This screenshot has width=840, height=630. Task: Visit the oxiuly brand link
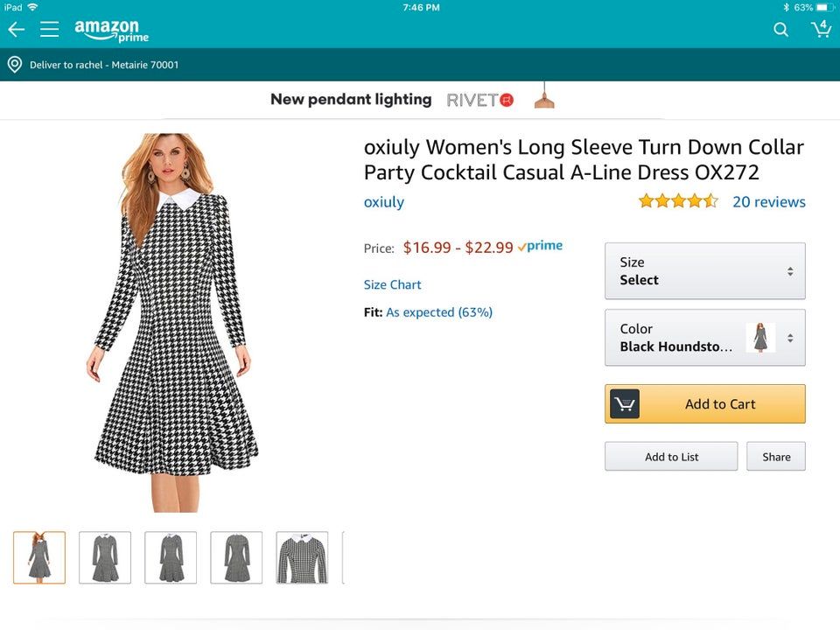(x=383, y=202)
